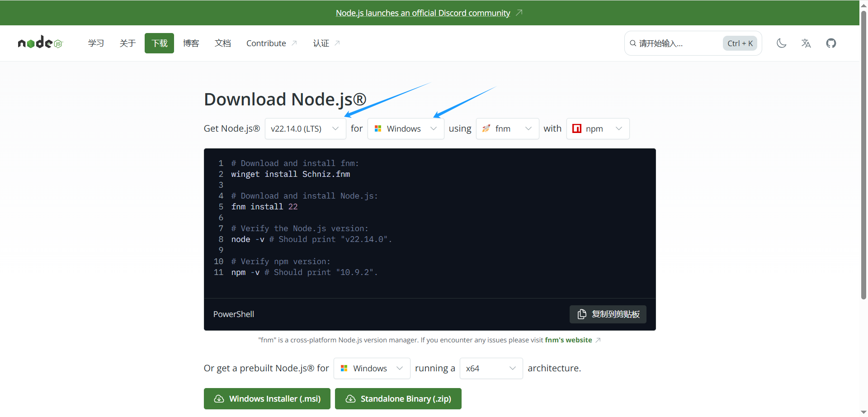
Task: Expand the Windows operating system dropdown
Action: 406,128
